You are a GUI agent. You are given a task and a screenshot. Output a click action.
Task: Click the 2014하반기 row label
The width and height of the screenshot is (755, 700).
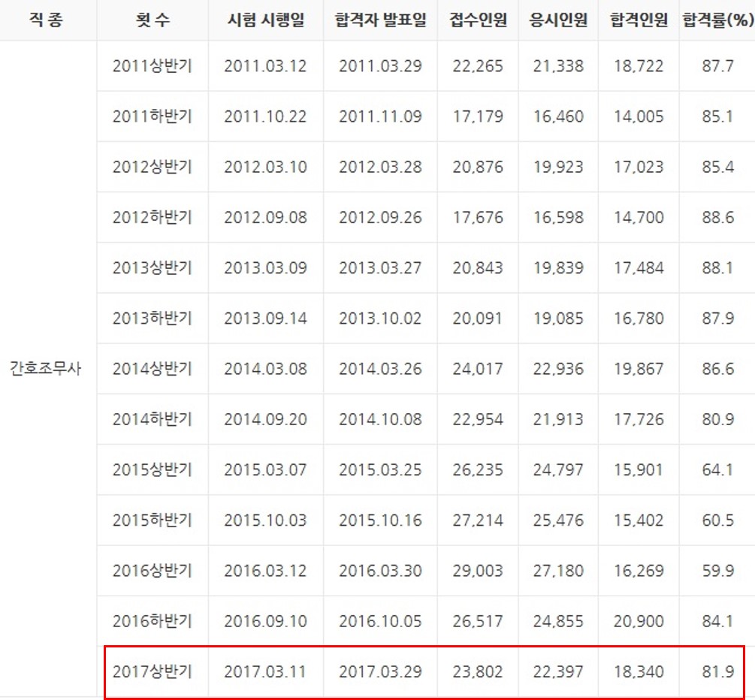153,419
